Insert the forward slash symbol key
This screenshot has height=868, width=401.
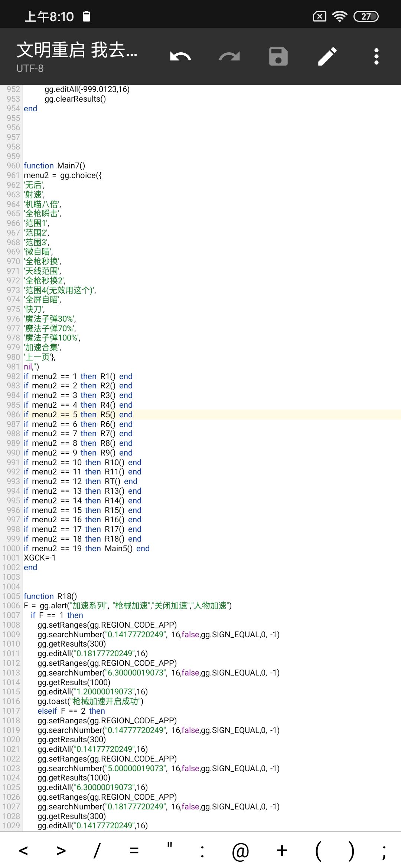(x=97, y=851)
